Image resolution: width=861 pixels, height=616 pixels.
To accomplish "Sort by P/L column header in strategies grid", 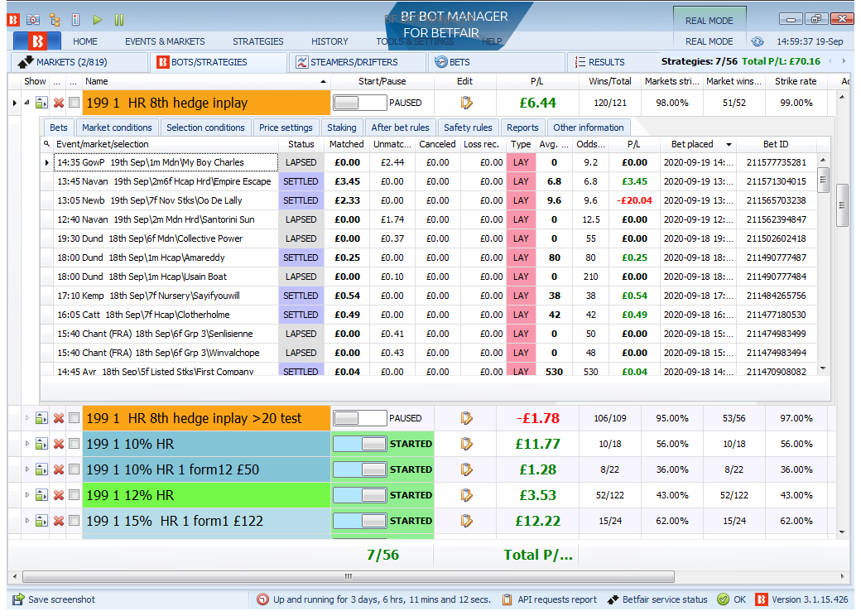I will 537,81.
